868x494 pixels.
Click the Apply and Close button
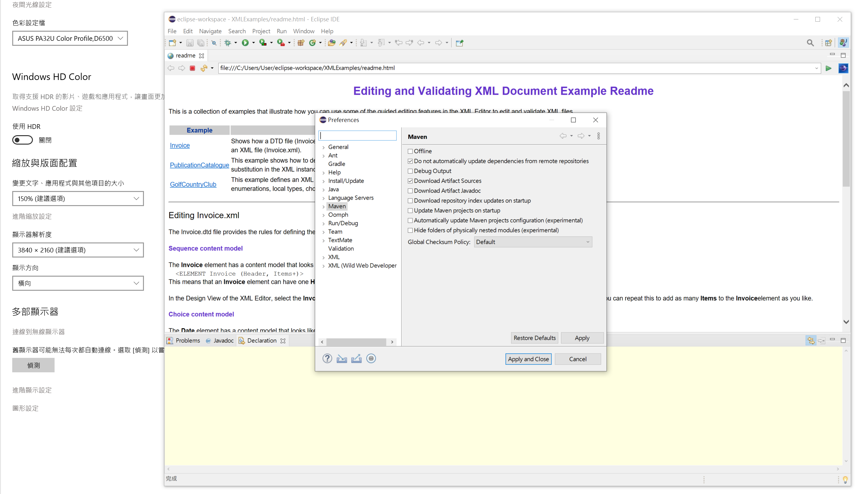[x=528, y=359]
